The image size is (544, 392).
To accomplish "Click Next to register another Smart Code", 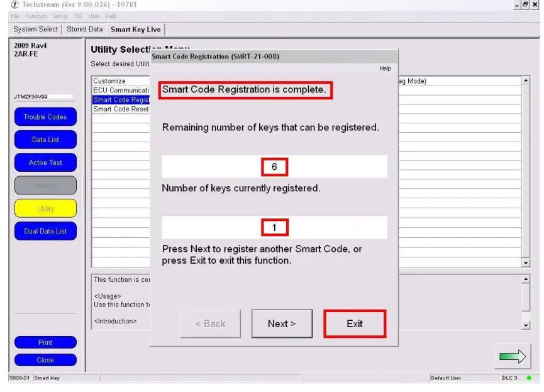I will pyautogui.click(x=282, y=323).
